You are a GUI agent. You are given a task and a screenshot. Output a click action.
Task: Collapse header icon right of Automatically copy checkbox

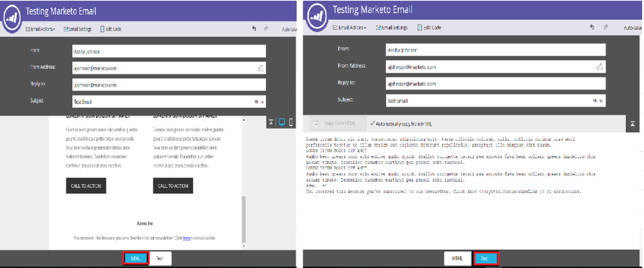tap(633, 123)
